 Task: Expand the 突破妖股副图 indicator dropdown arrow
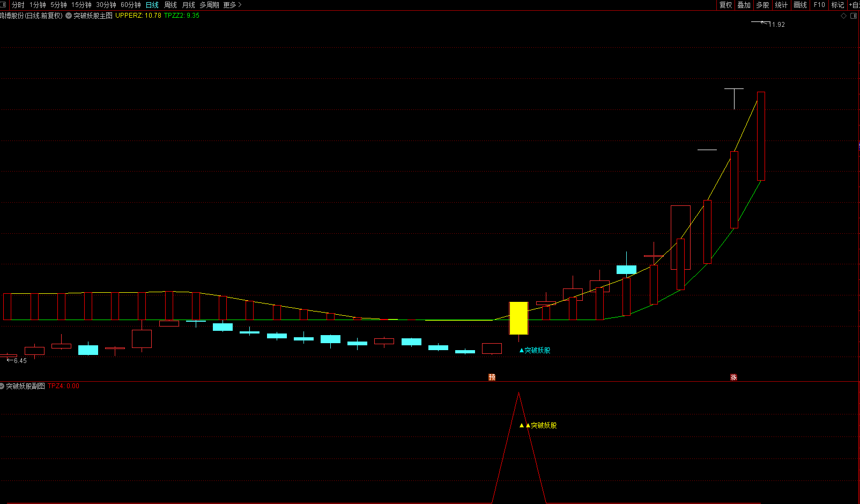(2, 386)
